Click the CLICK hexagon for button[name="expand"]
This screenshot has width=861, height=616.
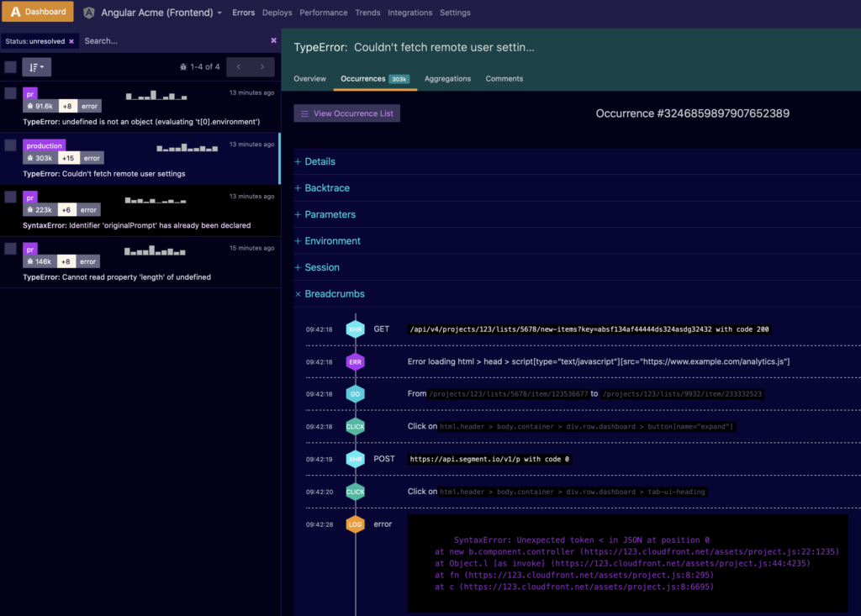pos(356,427)
